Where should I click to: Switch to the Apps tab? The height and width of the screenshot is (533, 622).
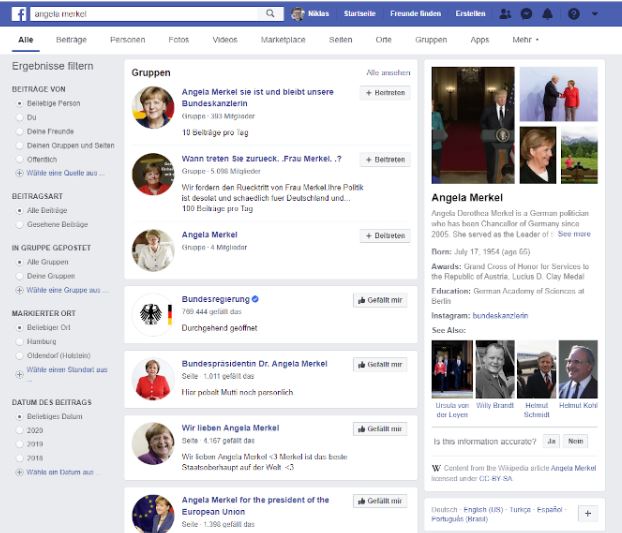pos(480,40)
